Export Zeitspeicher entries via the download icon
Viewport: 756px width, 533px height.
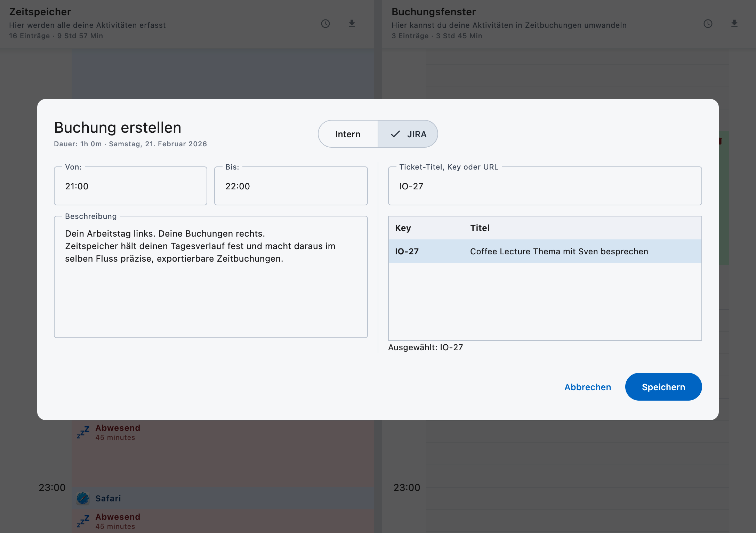click(352, 24)
